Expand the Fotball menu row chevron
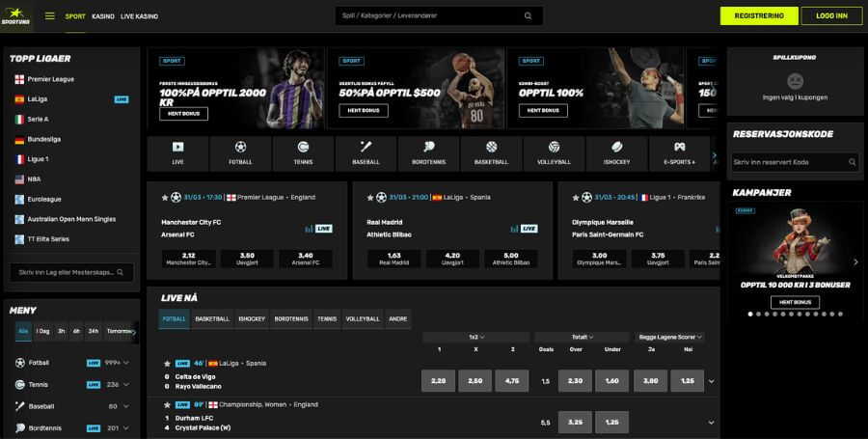Viewport: 868px width, 439px height. pyautogui.click(x=126, y=363)
